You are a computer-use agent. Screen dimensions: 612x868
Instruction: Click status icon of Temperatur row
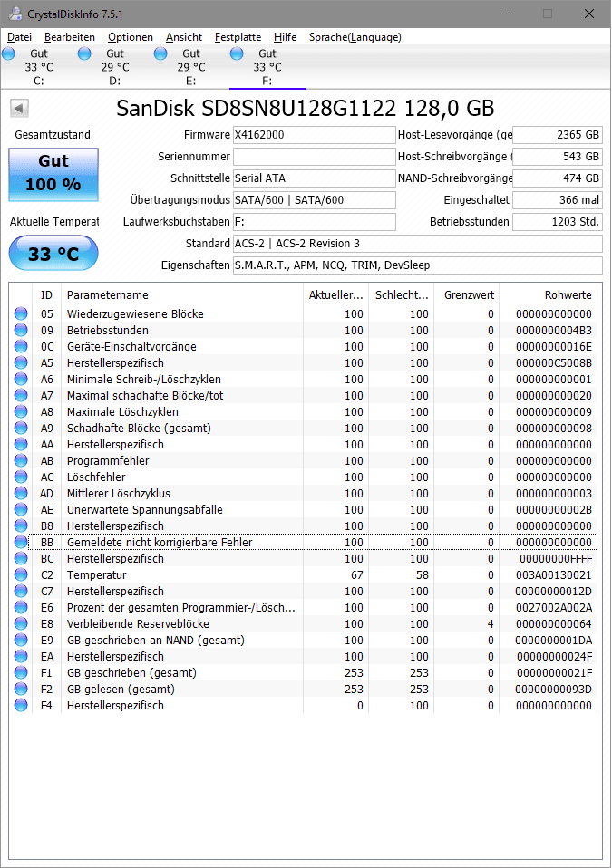point(21,574)
